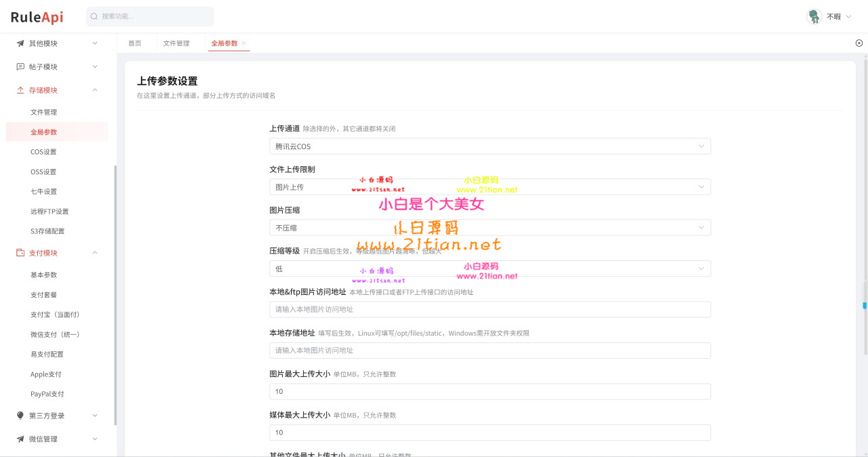Expand the 第三方登录 menu chevron

[x=95, y=416]
